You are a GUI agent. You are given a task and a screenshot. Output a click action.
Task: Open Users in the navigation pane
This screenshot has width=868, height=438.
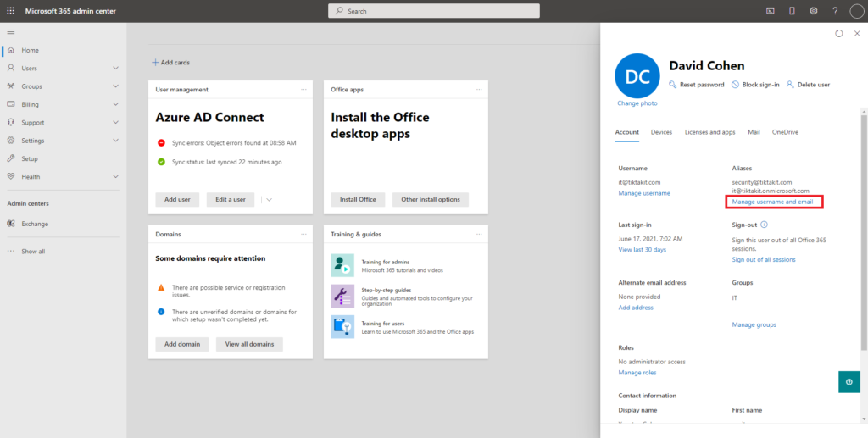[30, 68]
